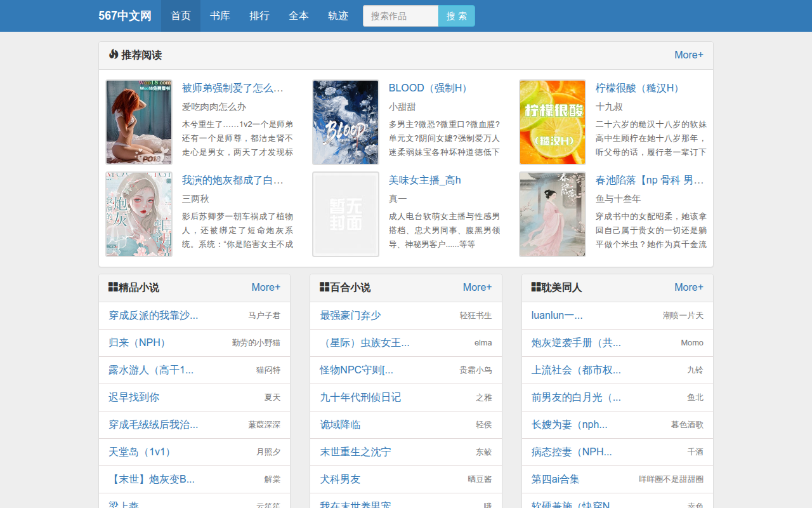Image resolution: width=812 pixels, height=508 pixels.
Task: Click the grid icon next to 百合小说
Action: pyautogui.click(x=325, y=287)
